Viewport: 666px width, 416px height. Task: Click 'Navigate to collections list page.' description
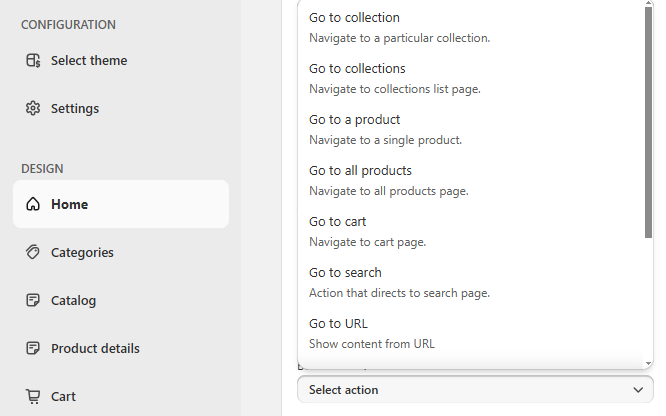click(x=395, y=89)
